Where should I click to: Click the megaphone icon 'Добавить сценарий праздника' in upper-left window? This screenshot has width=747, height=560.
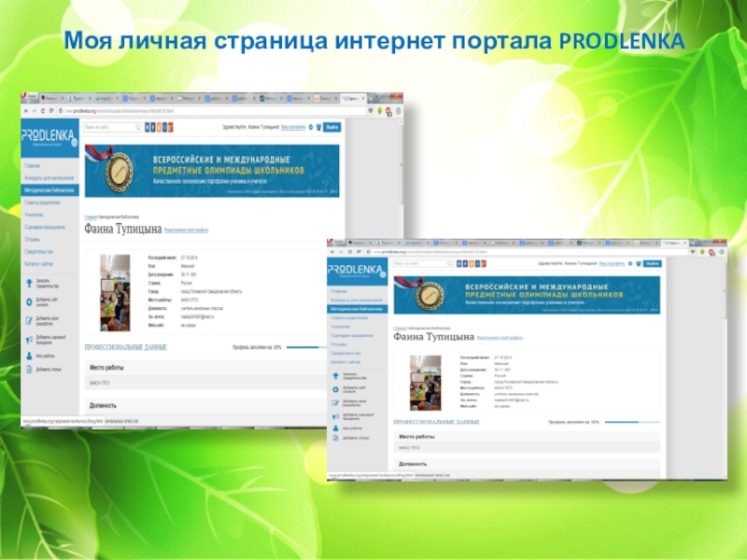pos(29,340)
